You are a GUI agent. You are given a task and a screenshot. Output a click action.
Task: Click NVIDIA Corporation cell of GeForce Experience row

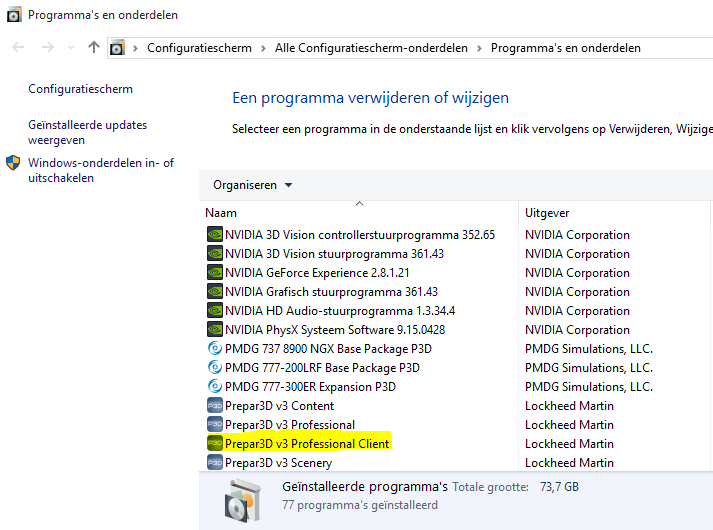coord(577,273)
